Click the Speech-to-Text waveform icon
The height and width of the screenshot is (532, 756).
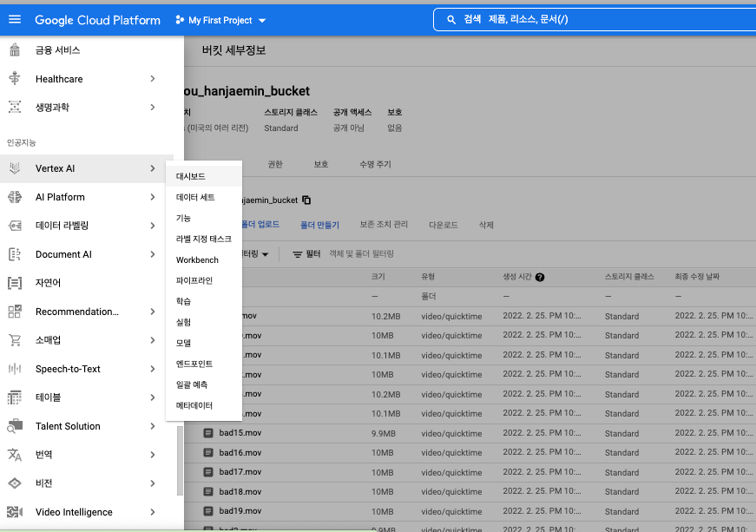click(x=15, y=369)
